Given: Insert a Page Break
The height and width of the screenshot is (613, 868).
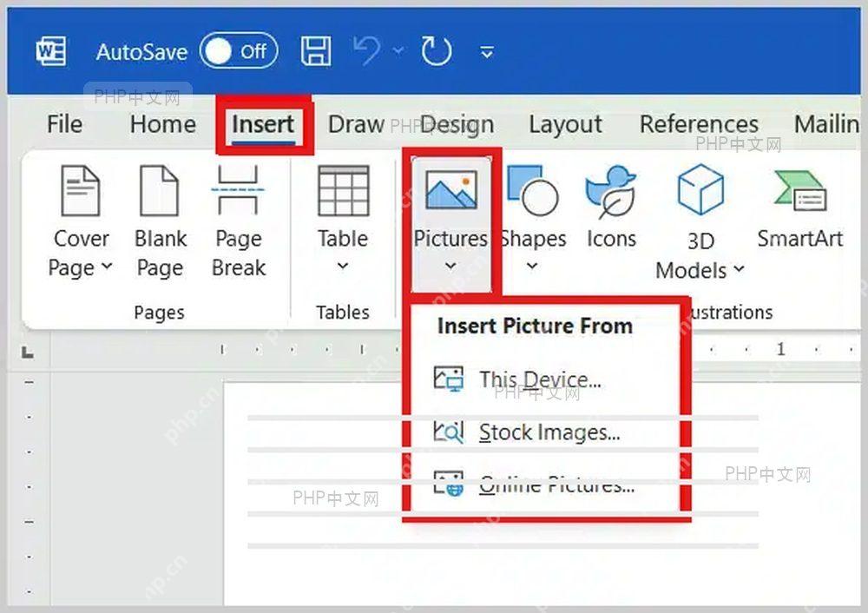Looking at the screenshot, I should pos(239,221).
